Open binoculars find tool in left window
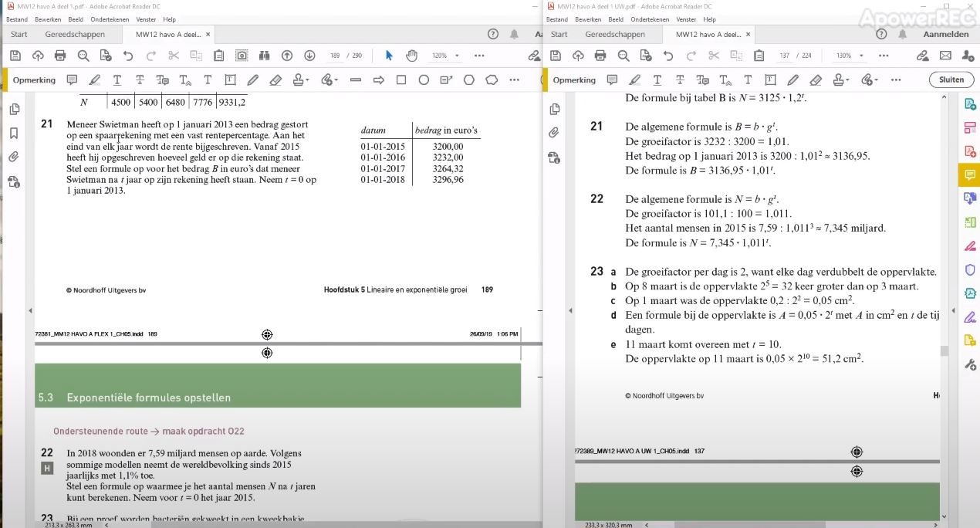This screenshot has height=528, width=980. coord(264,56)
